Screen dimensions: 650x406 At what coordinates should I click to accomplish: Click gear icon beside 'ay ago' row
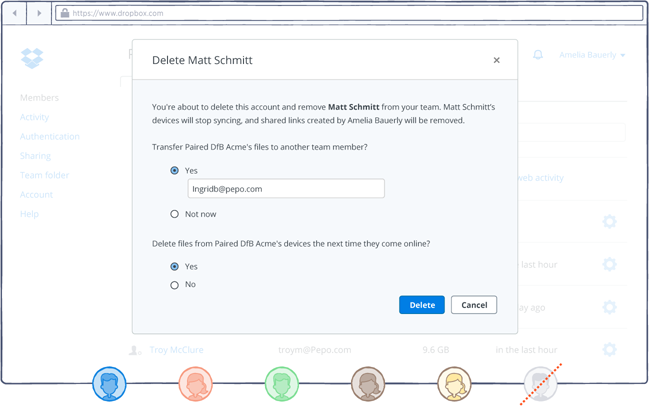(609, 307)
